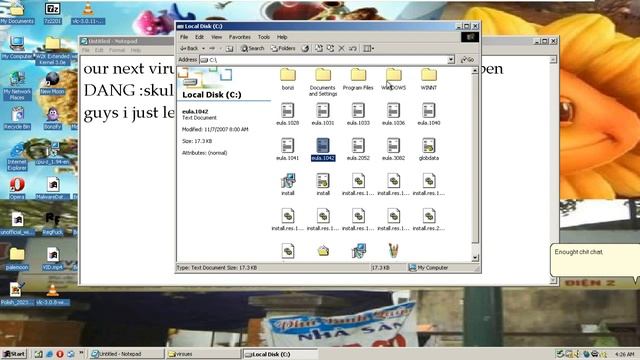This screenshot has width=640, height=360.
Task: Switch to Untitled - Notepad taskbar button
Action: (x=127, y=354)
